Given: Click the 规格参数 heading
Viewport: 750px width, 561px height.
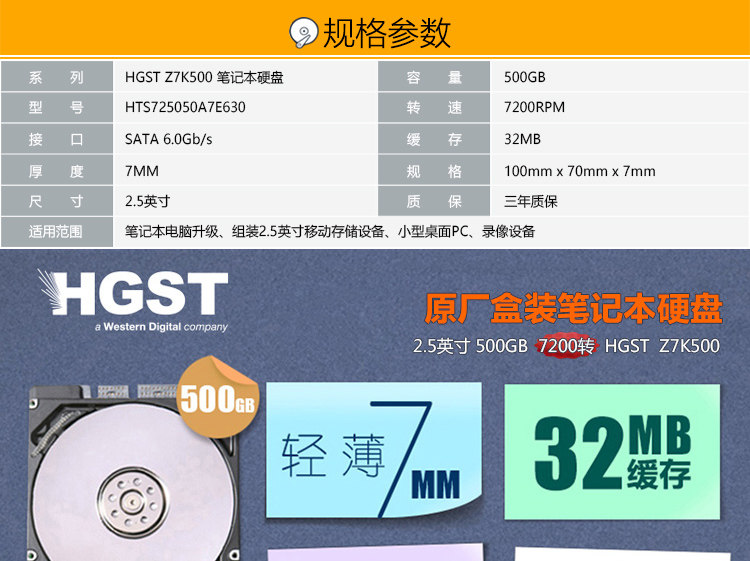Looking at the screenshot, I should click(386, 33).
